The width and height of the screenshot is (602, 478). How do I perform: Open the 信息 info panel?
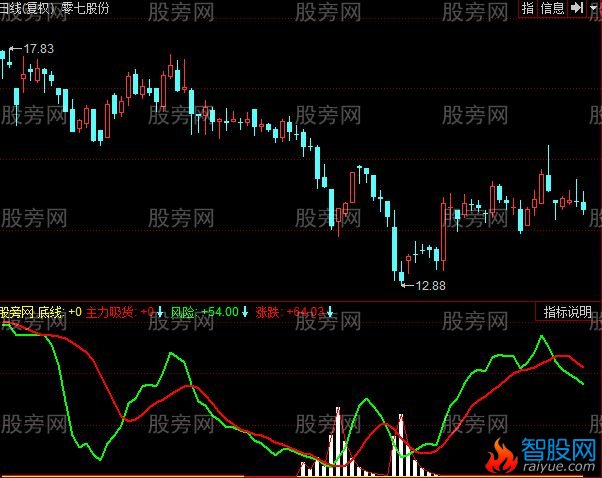click(x=552, y=8)
